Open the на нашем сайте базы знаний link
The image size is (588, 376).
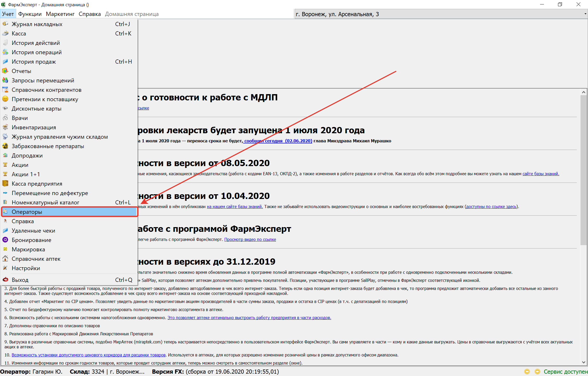tap(235, 207)
